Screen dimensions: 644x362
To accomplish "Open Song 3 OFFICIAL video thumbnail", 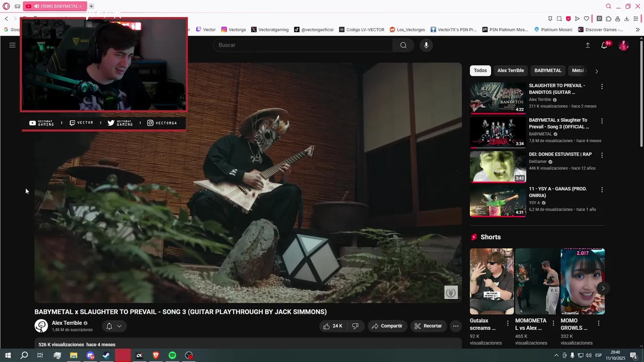I will (x=498, y=132).
